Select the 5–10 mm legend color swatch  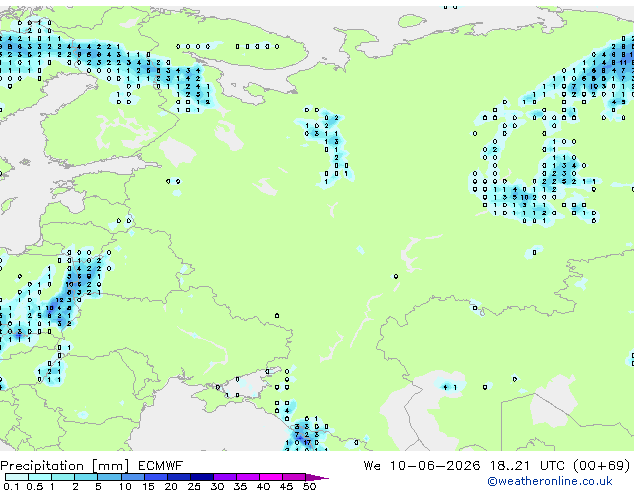point(109,477)
